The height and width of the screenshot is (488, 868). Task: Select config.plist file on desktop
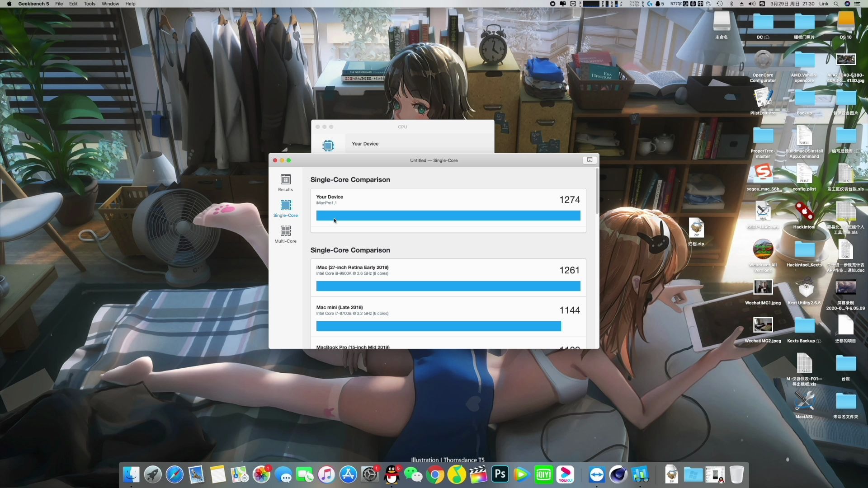click(x=804, y=174)
